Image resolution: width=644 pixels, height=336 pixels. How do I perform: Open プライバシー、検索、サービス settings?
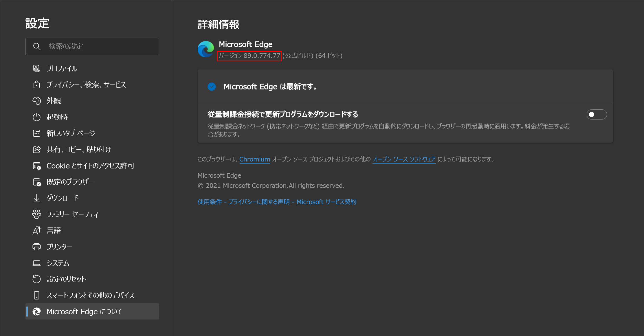tap(92, 85)
